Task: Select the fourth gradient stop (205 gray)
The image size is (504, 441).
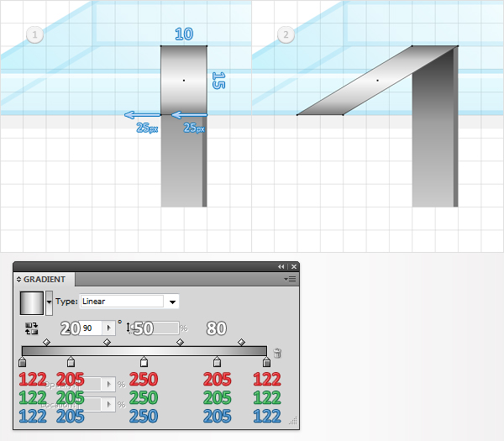Action: tap(217, 362)
